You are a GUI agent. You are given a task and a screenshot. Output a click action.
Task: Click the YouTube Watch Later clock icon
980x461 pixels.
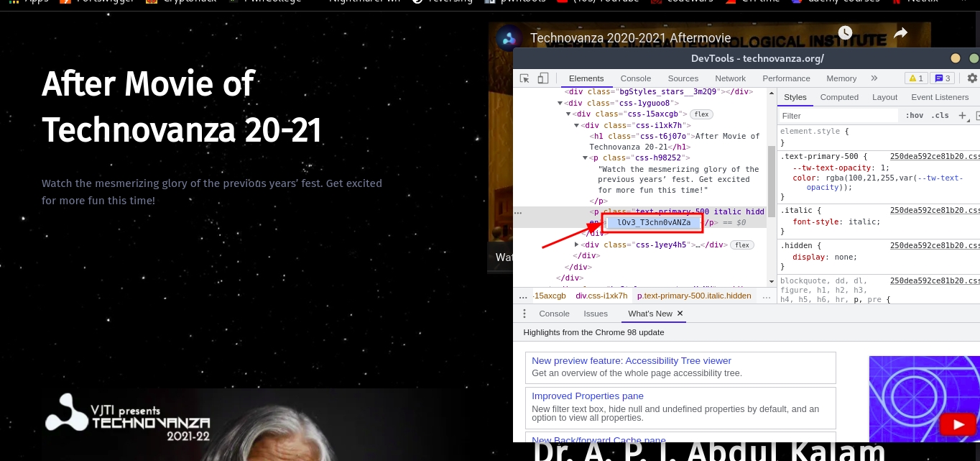(x=845, y=33)
